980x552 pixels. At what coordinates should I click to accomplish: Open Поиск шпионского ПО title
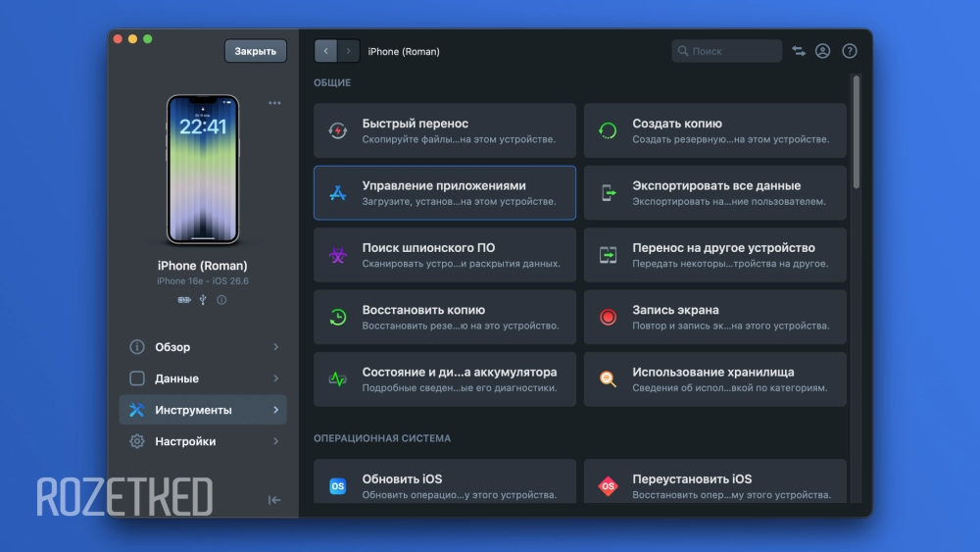tap(428, 248)
